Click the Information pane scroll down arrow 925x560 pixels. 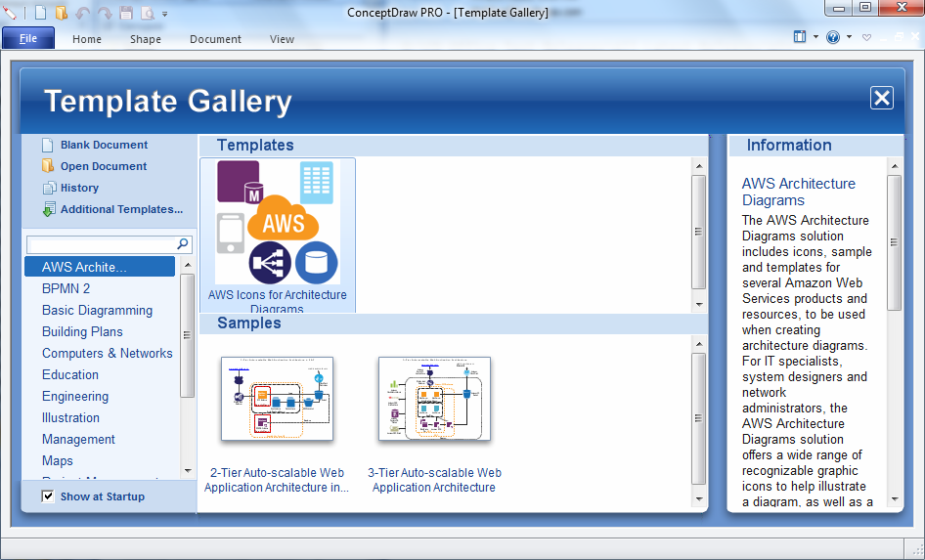895,498
